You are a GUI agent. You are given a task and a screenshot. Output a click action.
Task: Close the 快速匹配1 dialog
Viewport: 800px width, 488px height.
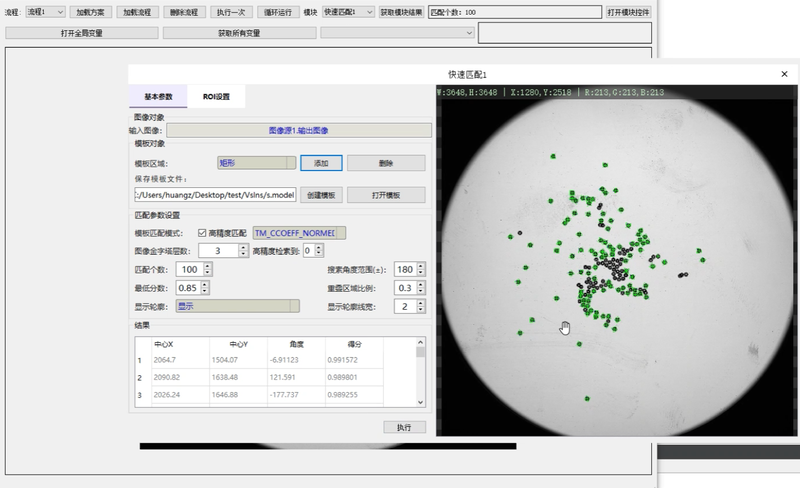(784, 74)
